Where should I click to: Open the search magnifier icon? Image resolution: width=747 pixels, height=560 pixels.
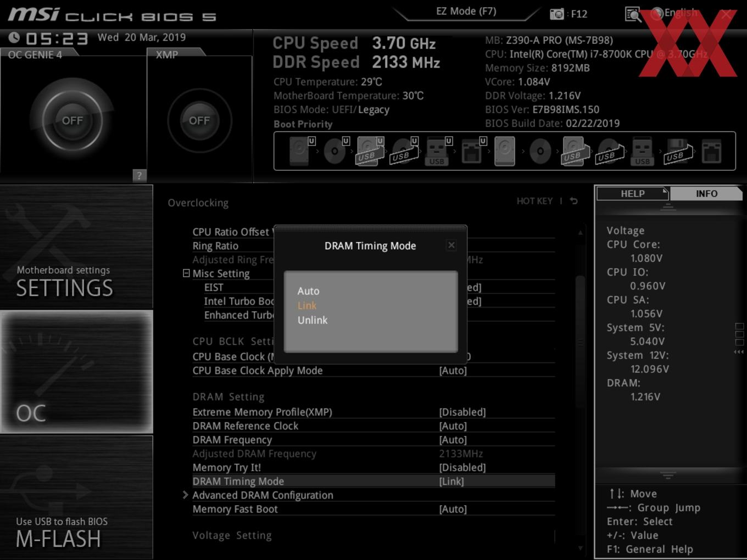click(x=633, y=14)
